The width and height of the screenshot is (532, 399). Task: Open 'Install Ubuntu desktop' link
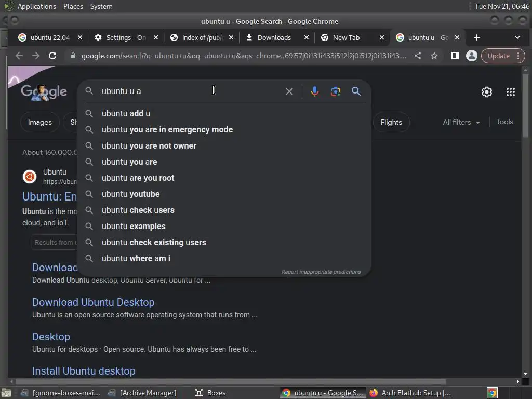pyautogui.click(x=84, y=371)
